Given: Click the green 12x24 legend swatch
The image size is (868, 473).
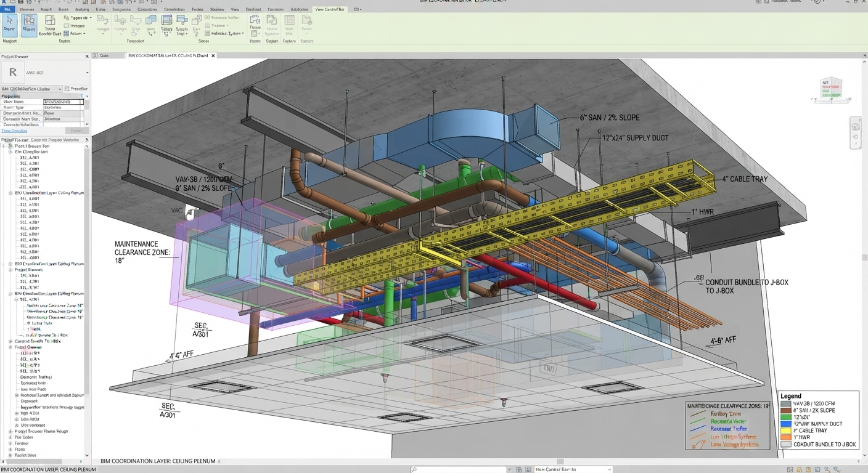Looking at the screenshot, I should point(785,417).
